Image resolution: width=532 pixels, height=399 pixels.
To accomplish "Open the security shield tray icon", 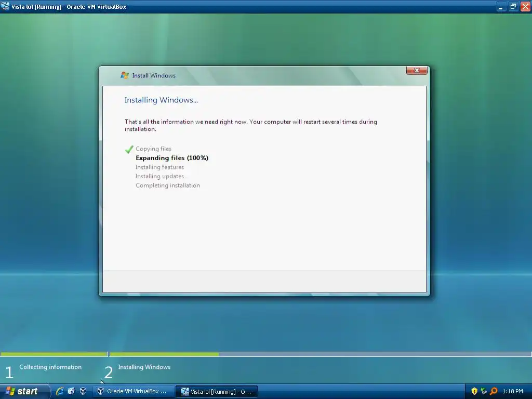I will tap(474, 391).
